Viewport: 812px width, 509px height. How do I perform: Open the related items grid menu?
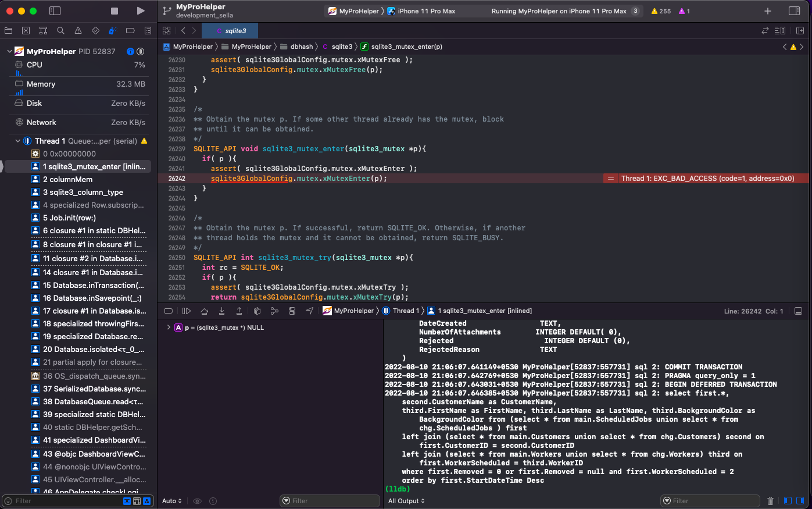[x=167, y=31]
